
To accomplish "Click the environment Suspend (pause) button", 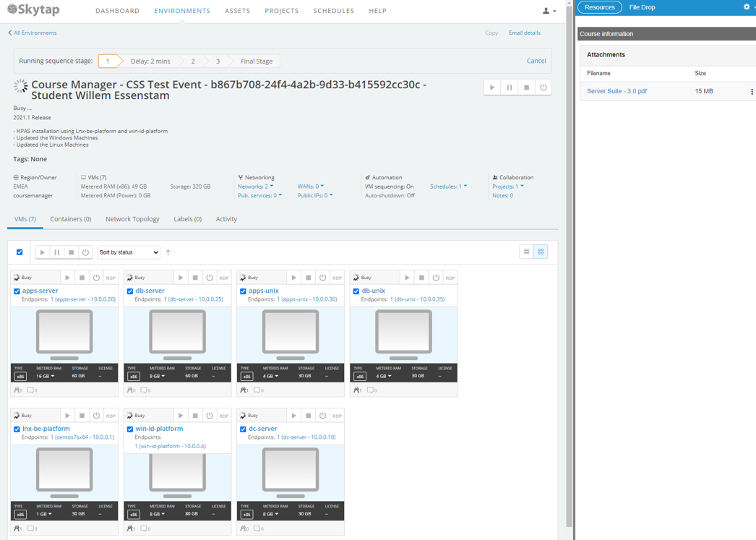I will 510,87.
